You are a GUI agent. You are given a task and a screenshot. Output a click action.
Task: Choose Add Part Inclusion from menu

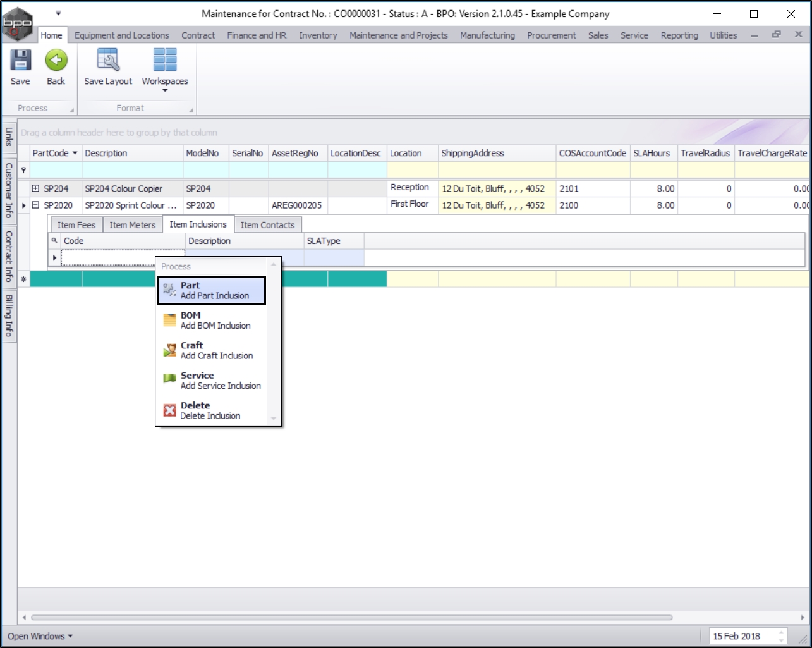pos(211,291)
